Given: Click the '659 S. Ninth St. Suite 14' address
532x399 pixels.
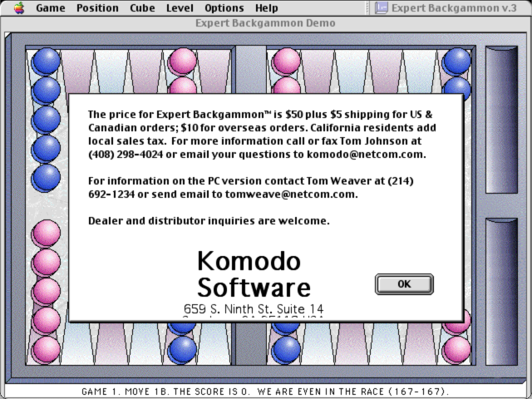Looking at the screenshot, I should point(254,308).
